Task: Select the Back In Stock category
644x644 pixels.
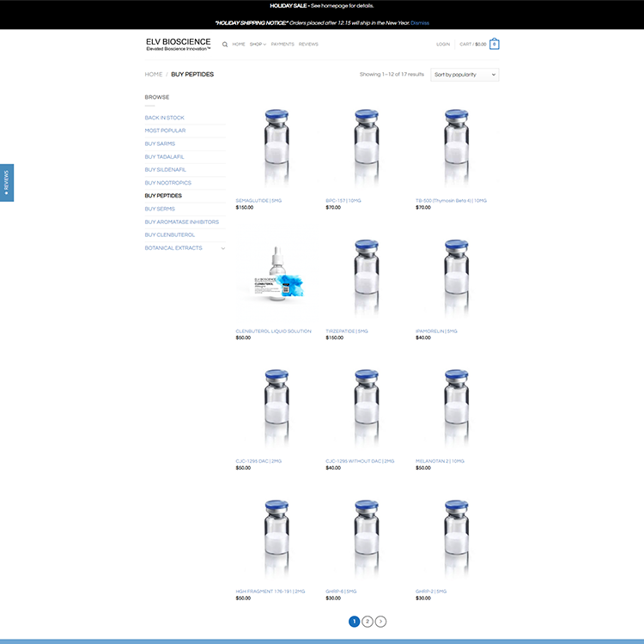Action: (164, 118)
